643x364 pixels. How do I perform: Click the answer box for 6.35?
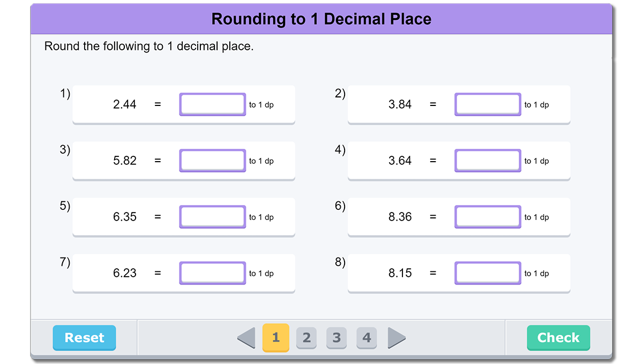coord(213,217)
